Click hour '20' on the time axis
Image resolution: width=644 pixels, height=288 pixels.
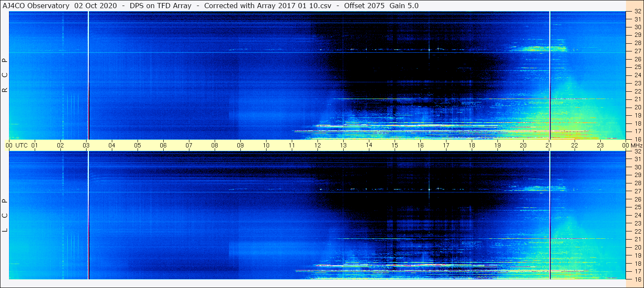523,145
